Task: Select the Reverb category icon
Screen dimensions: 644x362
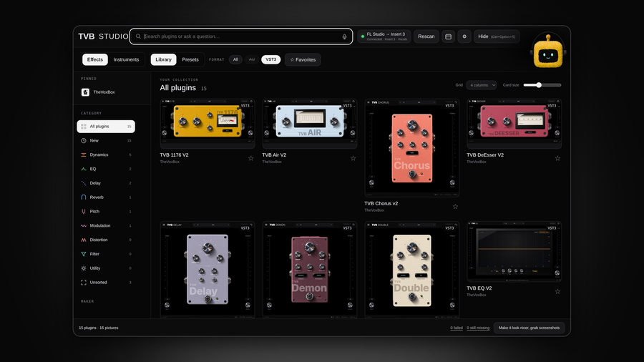Action: (x=84, y=197)
